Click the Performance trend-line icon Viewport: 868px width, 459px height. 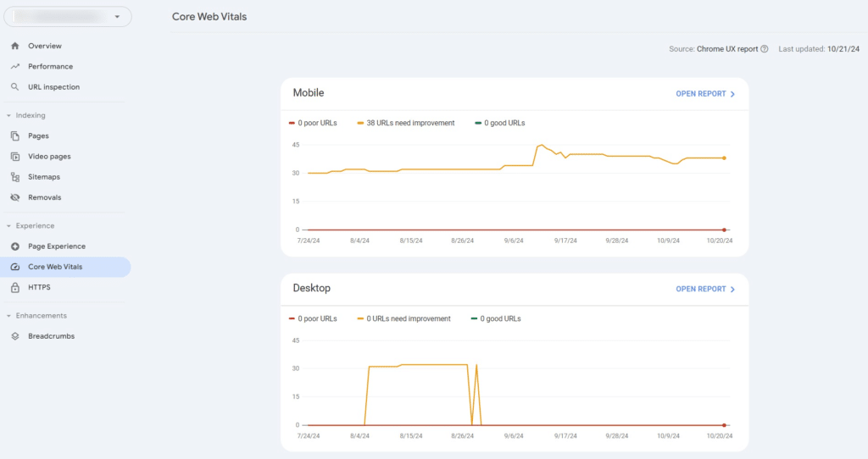15,66
